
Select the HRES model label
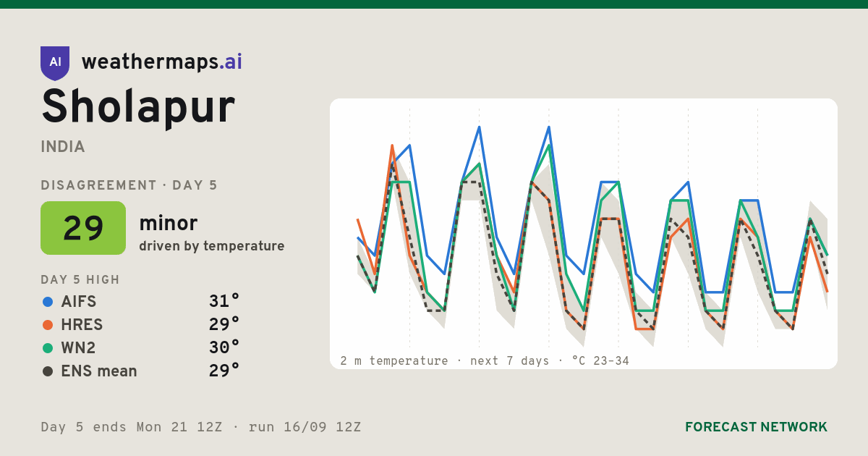(82, 325)
